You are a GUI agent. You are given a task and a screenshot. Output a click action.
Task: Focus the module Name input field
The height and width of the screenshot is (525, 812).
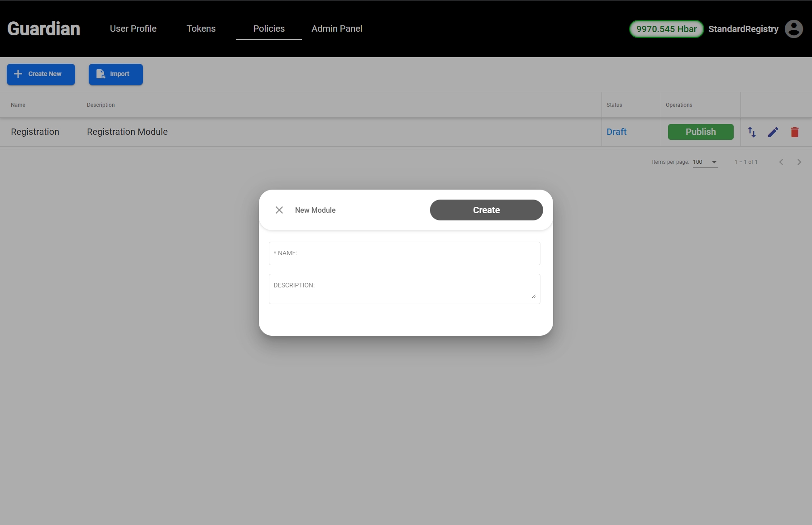click(404, 253)
